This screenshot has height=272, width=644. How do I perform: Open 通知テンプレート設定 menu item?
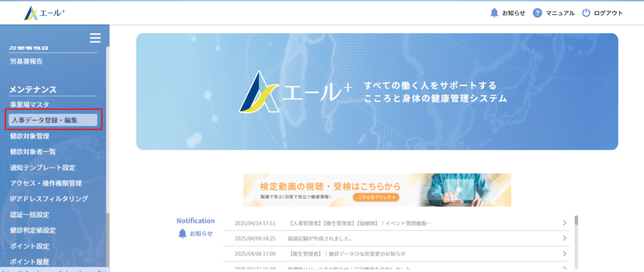coord(43,167)
